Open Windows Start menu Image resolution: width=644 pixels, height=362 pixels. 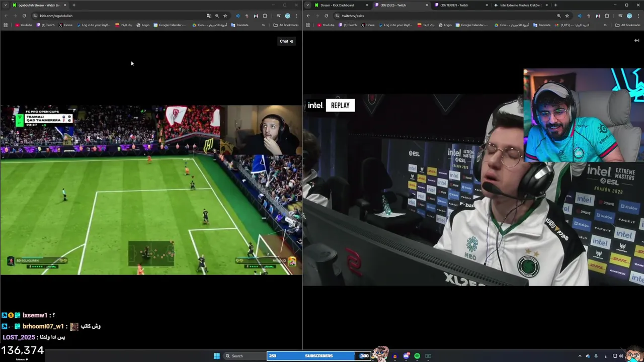(217, 356)
